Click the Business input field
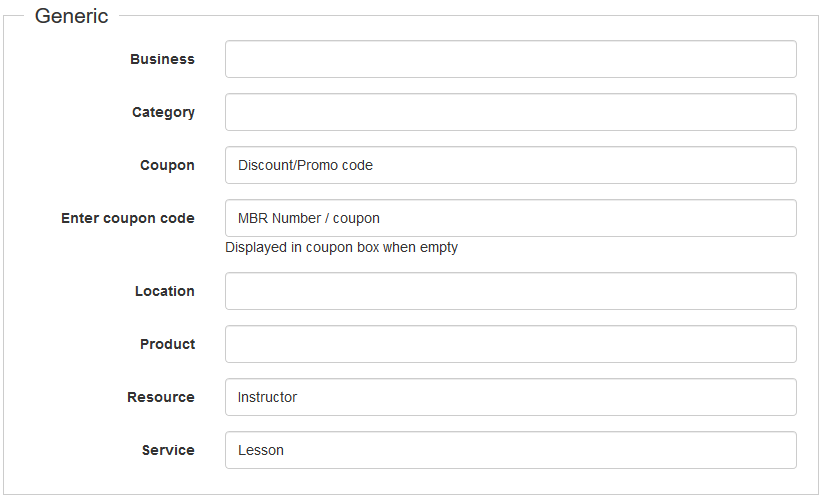Screen dimensions: 828x500 point(510,59)
